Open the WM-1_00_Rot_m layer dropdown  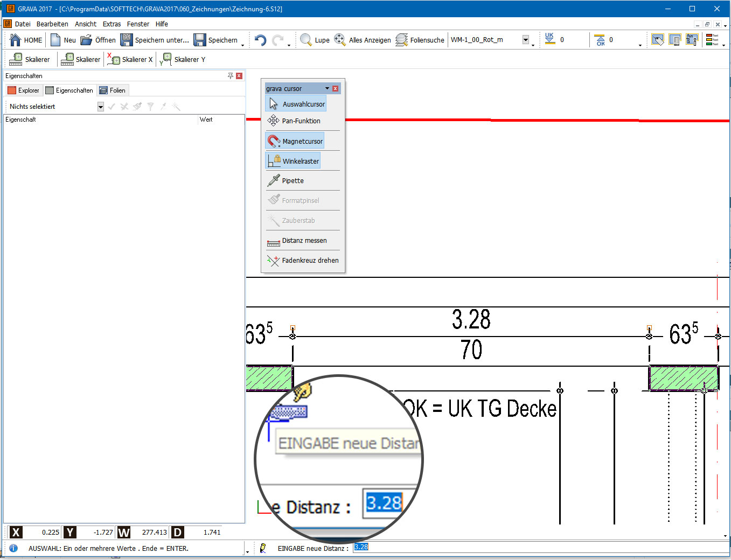pyautogui.click(x=526, y=40)
